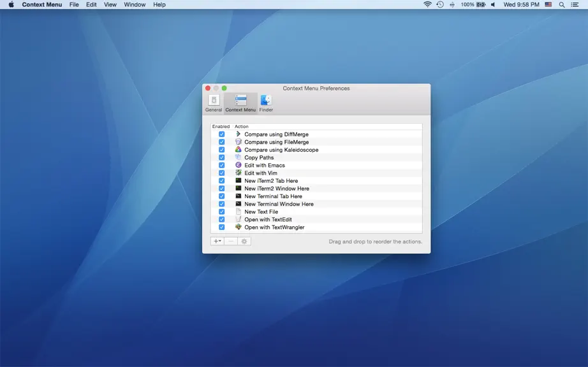The height and width of the screenshot is (367, 588).
Task: Select the Compare using Kaleidoscope row text
Action: pos(281,150)
